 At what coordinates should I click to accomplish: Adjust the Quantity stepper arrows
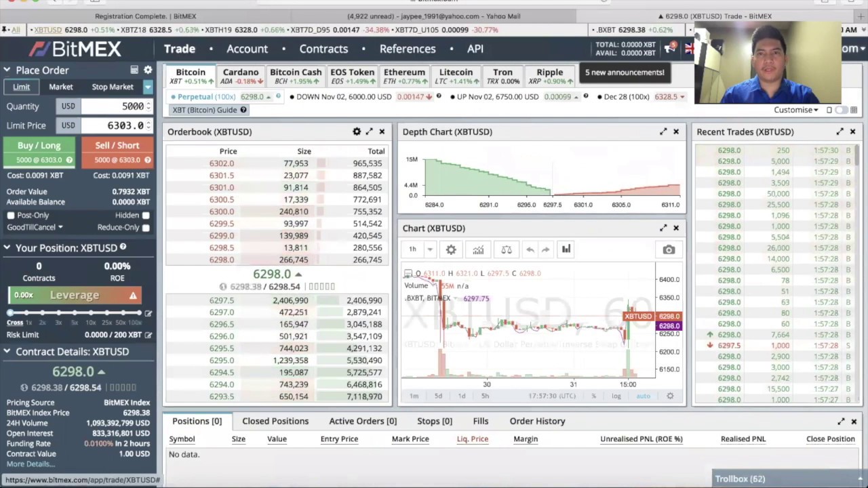(148, 106)
